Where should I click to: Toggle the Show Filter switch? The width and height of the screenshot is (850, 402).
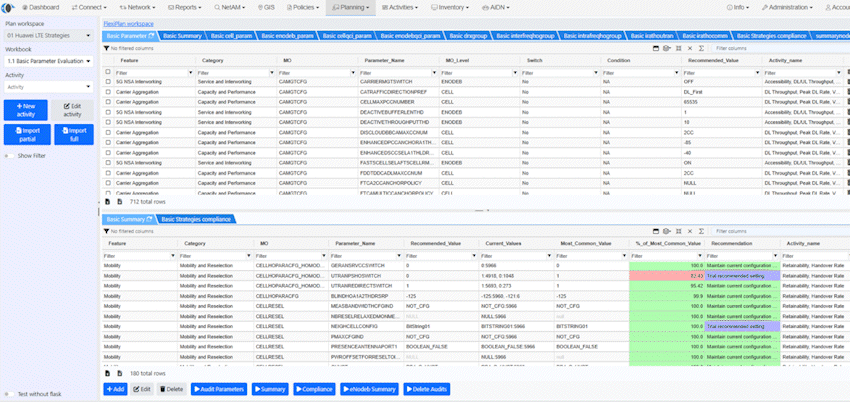[10, 155]
